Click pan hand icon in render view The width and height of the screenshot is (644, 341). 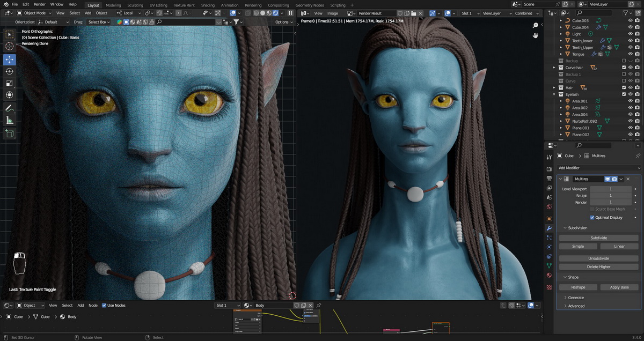pos(535,35)
